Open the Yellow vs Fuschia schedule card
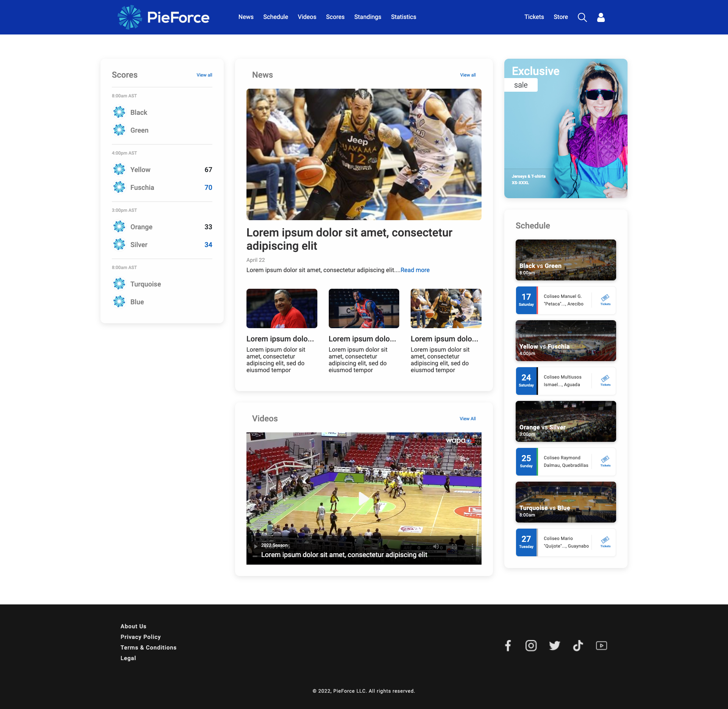The width and height of the screenshot is (728, 709). click(x=565, y=340)
